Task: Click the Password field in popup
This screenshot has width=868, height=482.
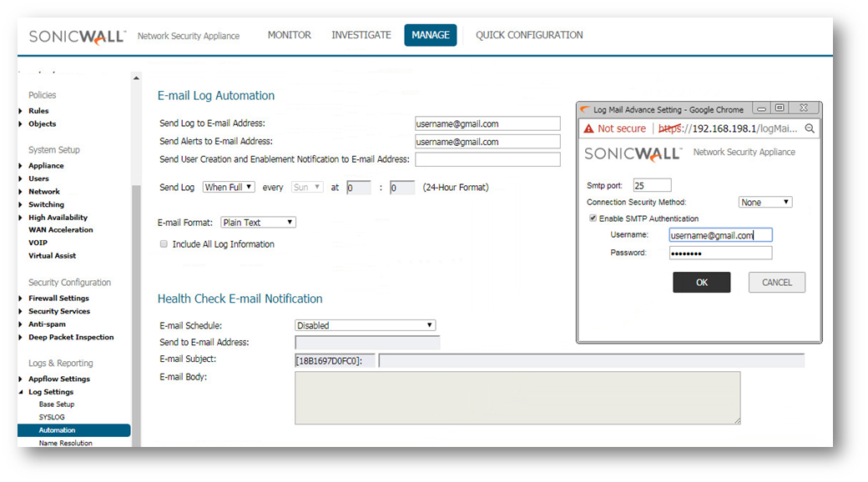Action: [x=720, y=253]
